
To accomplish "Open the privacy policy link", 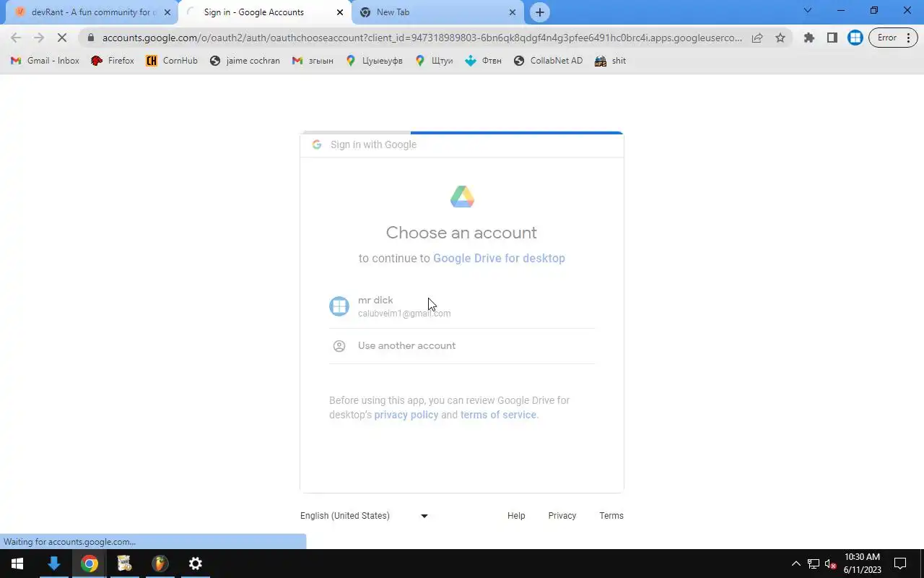I will (x=406, y=415).
